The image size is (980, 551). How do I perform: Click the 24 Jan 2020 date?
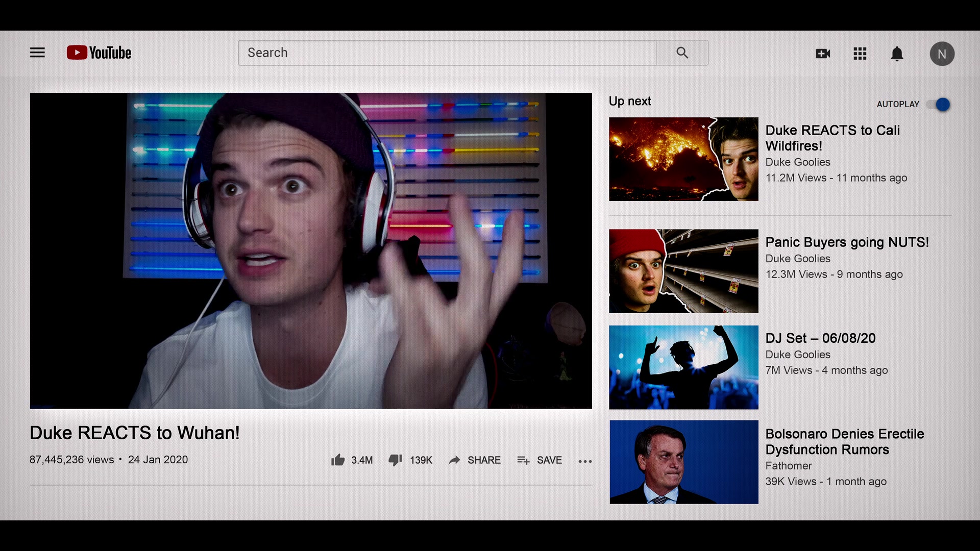(x=158, y=460)
